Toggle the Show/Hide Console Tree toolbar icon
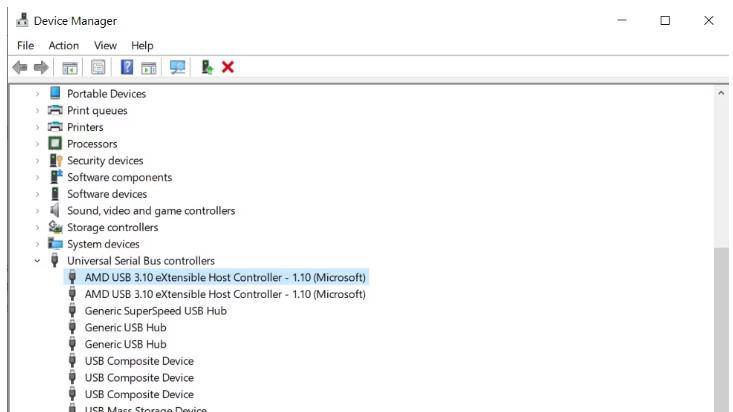Image resolution: width=733 pixels, height=412 pixels. [x=70, y=68]
